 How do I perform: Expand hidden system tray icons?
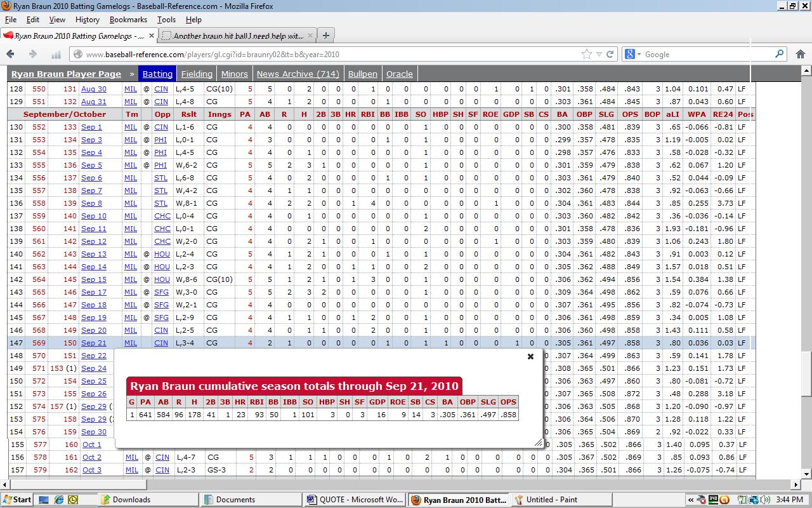coord(691,500)
